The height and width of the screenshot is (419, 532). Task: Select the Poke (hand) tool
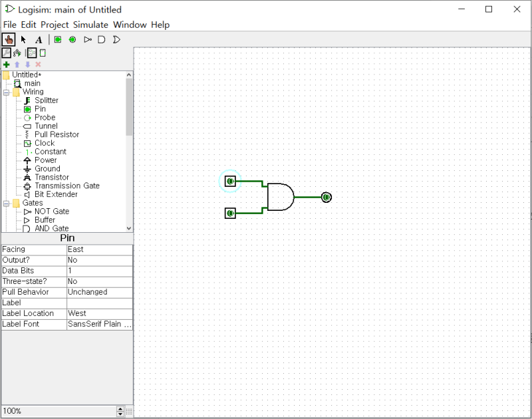point(8,39)
